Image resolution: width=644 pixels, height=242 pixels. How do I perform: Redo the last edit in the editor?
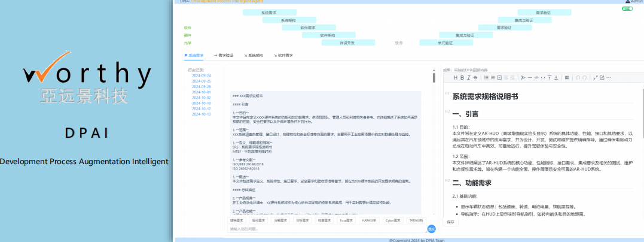click(x=584, y=77)
